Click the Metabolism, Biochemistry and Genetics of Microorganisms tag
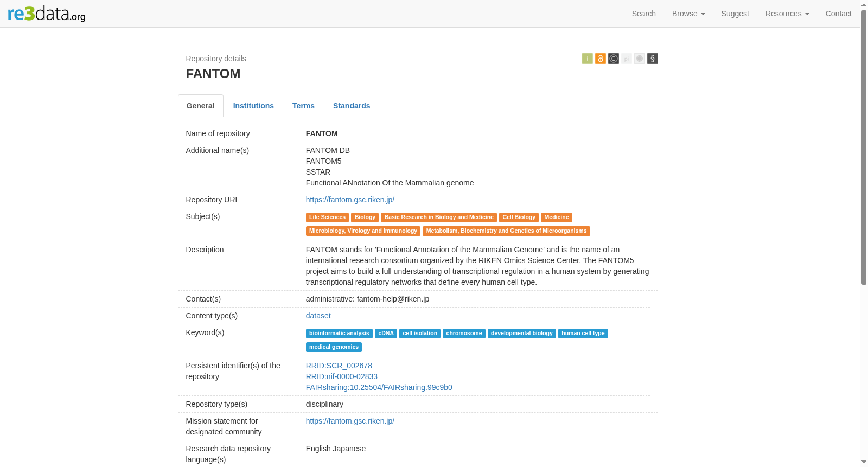This screenshot has height=467, width=868. [x=507, y=231]
